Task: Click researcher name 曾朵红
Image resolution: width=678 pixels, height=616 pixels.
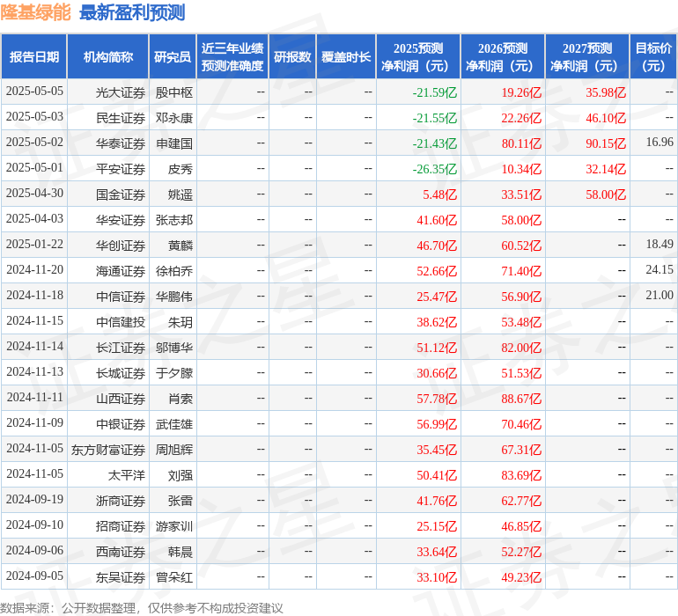Action: pyautogui.click(x=173, y=577)
